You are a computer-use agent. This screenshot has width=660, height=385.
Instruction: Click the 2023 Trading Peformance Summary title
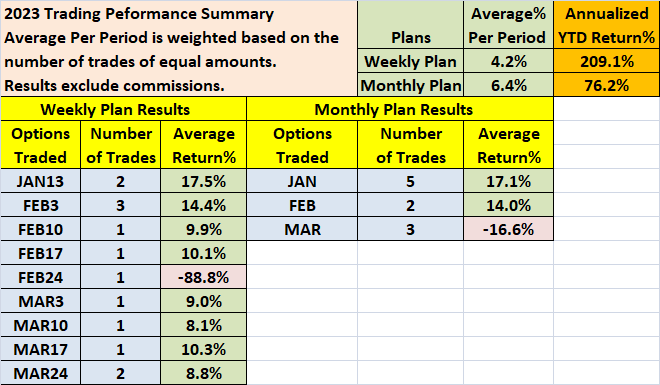pos(139,13)
